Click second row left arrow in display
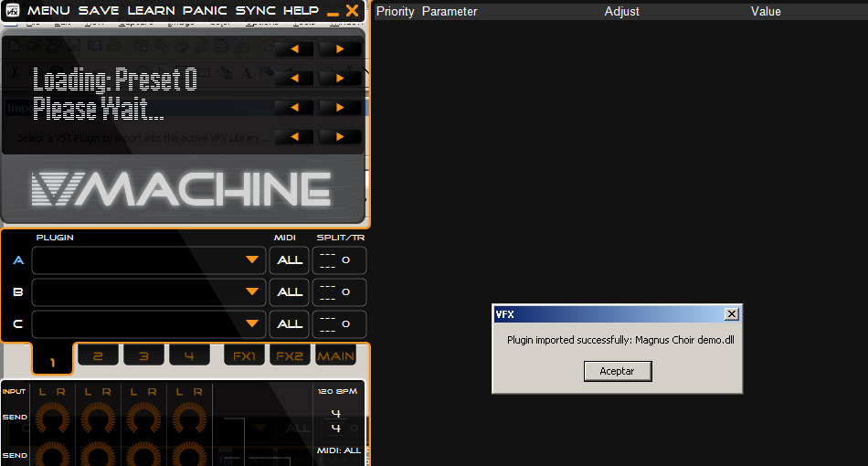The width and height of the screenshot is (868, 466). point(294,78)
